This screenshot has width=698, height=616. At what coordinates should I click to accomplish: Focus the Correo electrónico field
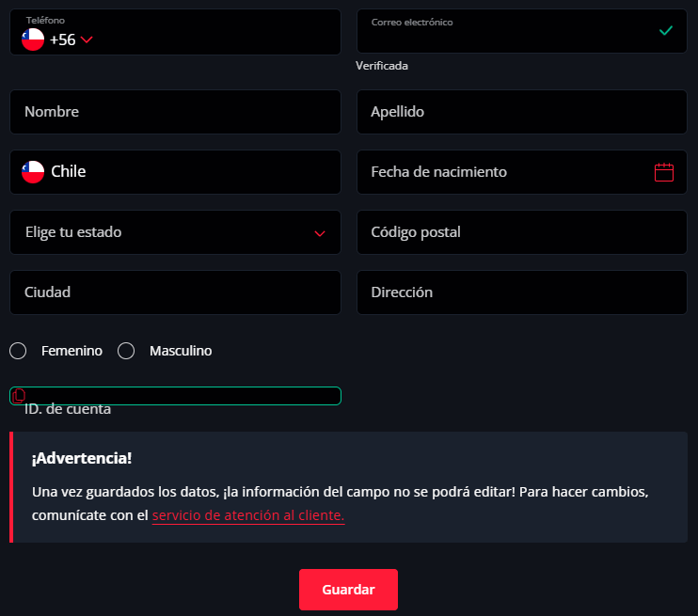tap(508, 38)
